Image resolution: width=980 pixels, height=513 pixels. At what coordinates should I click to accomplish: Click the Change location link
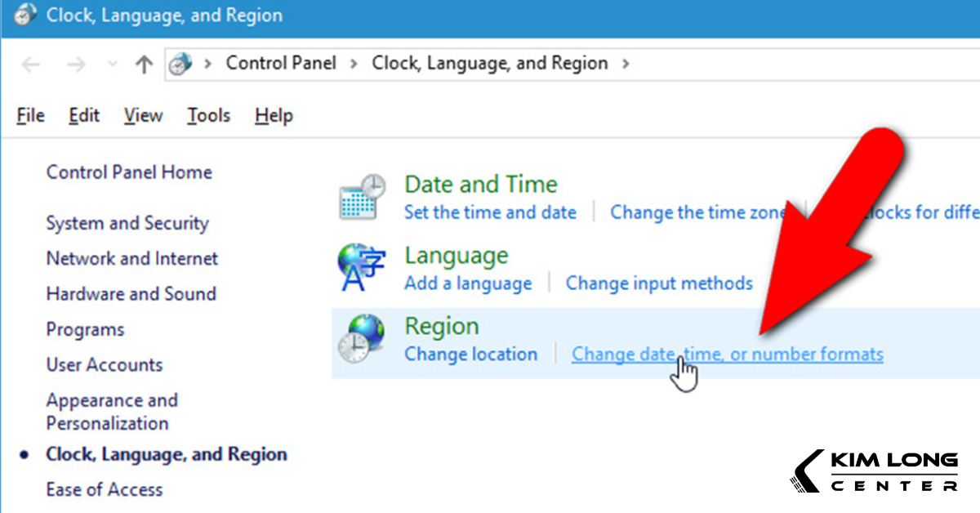point(470,354)
